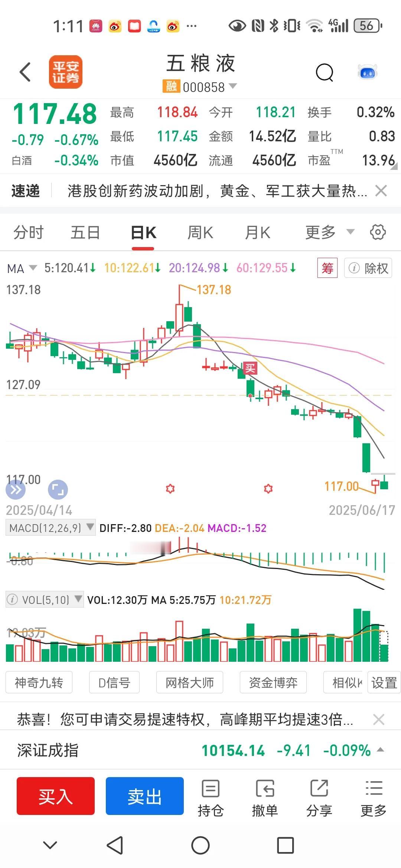
Task: Tap the 除权 info circle icon
Action: click(354, 268)
